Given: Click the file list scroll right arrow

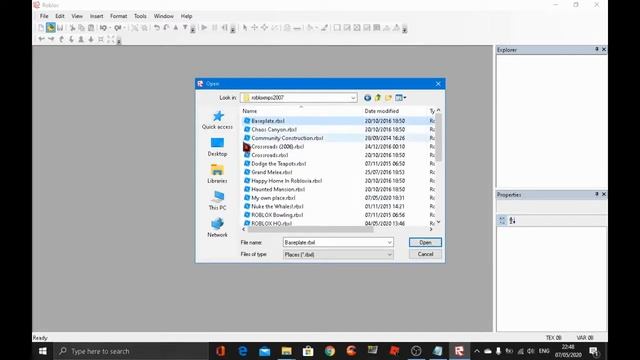Looking at the screenshot, I should [431, 229].
